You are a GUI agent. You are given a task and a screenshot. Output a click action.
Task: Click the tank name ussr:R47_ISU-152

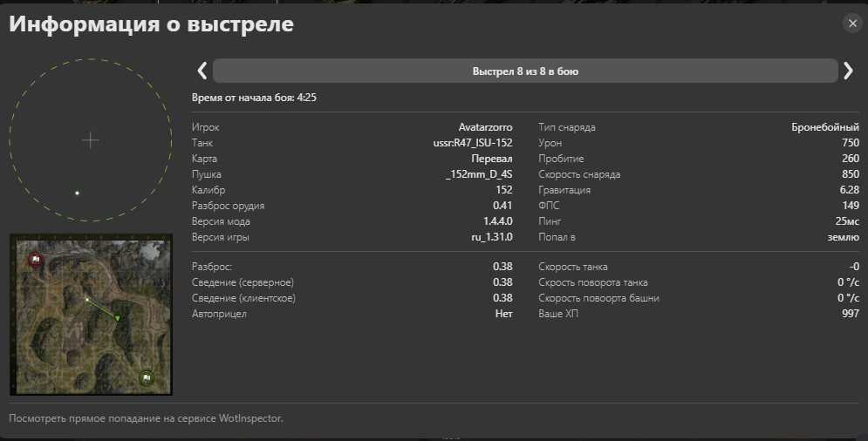coord(473,143)
